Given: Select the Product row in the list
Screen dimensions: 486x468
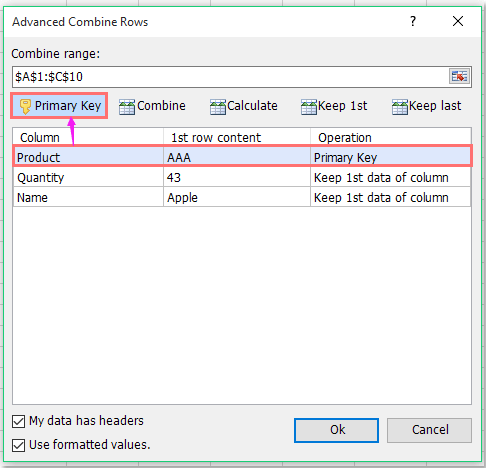Looking at the screenshot, I should [242, 156].
